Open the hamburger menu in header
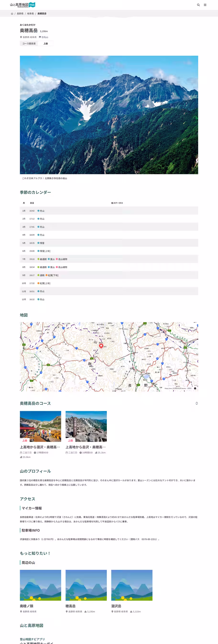Image resolution: width=218 pixels, height=644 pixels. coord(205,5)
